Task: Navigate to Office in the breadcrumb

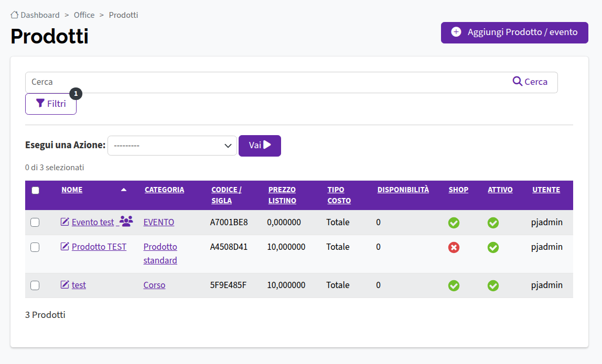Action: pyautogui.click(x=84, y=15)
